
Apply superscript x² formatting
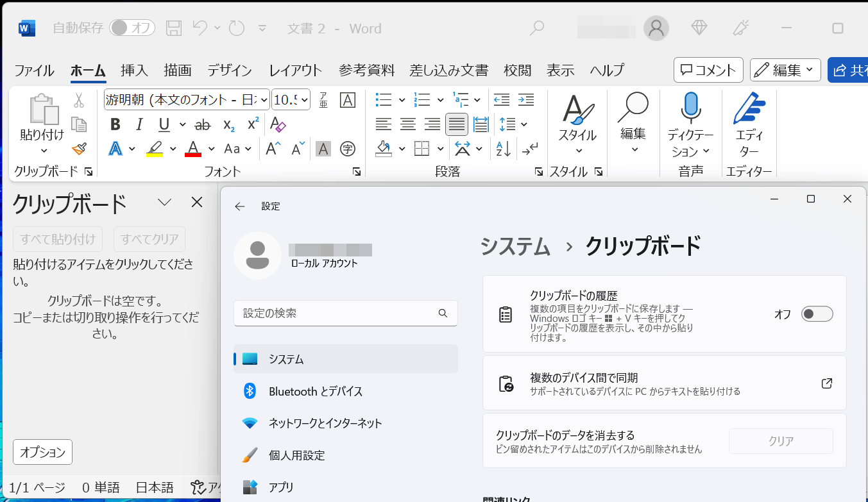pyautogui.click(x=253, y=124)
